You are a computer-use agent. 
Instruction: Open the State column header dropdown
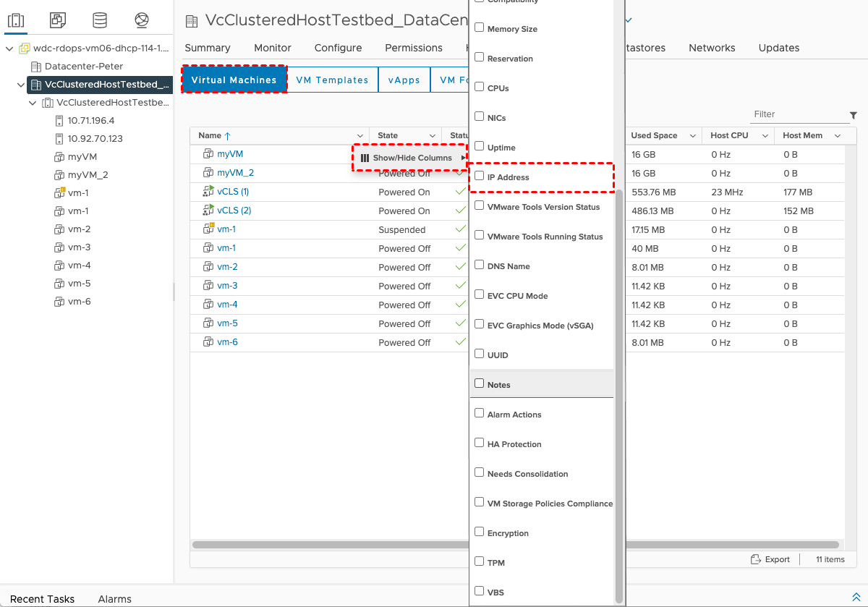click(433, 136)
